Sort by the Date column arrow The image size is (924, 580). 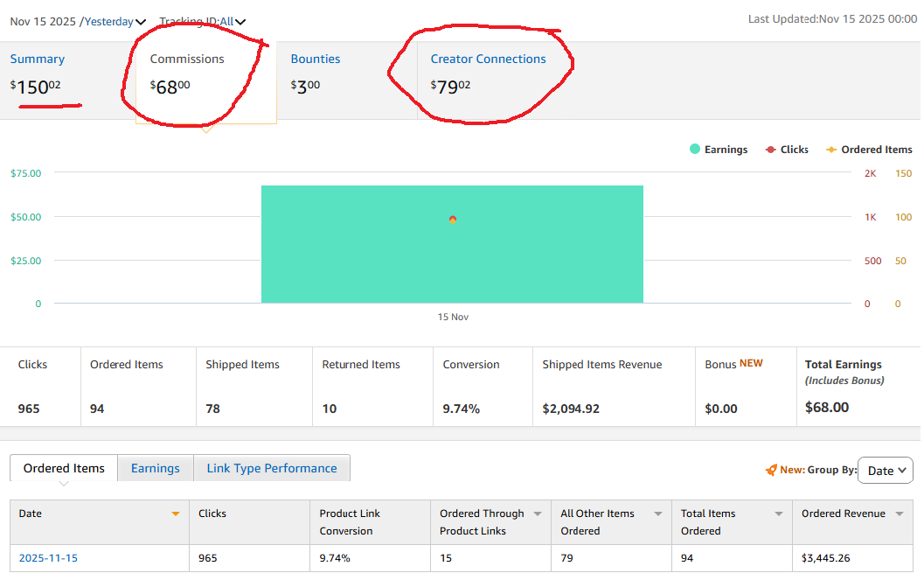[x=175, y=514]
